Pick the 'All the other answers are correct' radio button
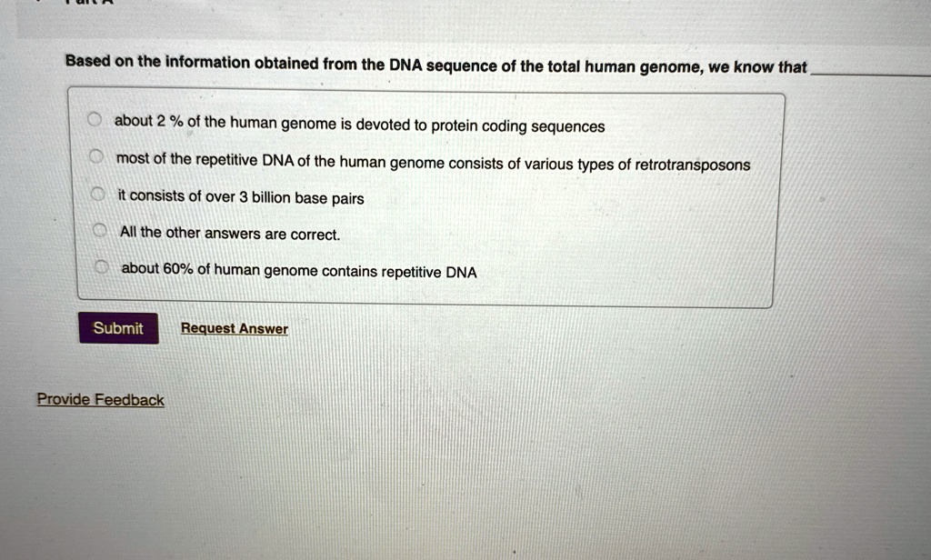 tap(100, 230)
